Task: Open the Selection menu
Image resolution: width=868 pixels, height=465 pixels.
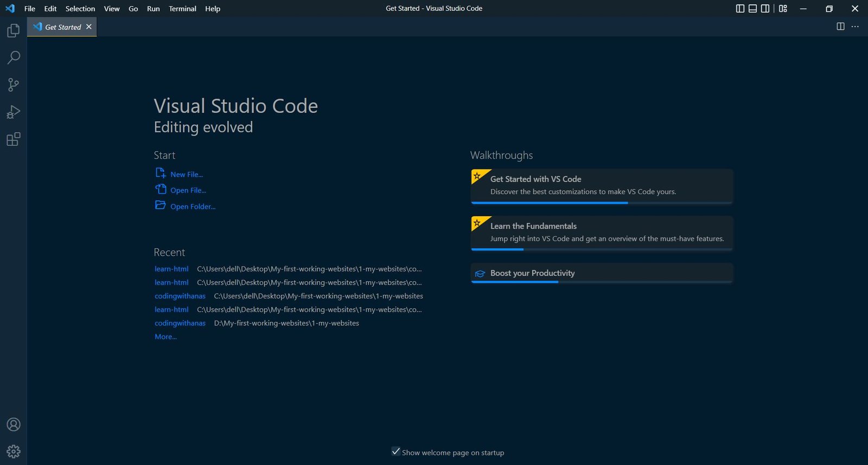Action: [x=80, y=9]
